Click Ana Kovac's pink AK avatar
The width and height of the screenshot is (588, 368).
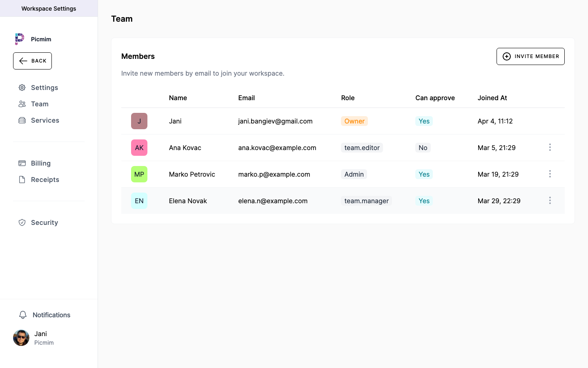(x=139, y=148)
